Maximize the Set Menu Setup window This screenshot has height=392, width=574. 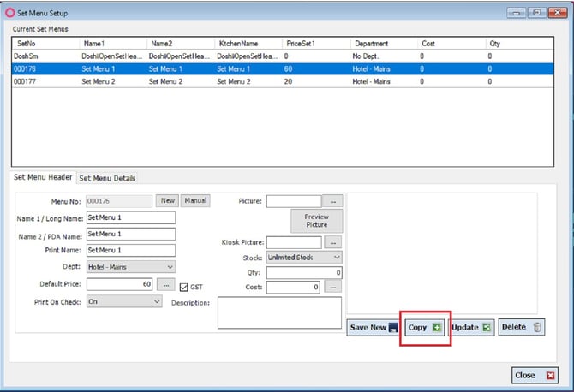tap(537, 13)
